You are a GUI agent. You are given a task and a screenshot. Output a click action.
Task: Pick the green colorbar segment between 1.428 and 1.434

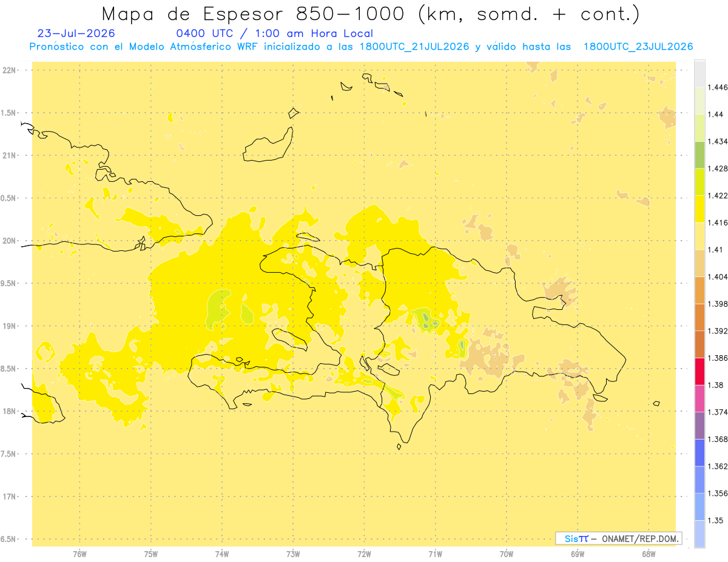click(699, 155)
